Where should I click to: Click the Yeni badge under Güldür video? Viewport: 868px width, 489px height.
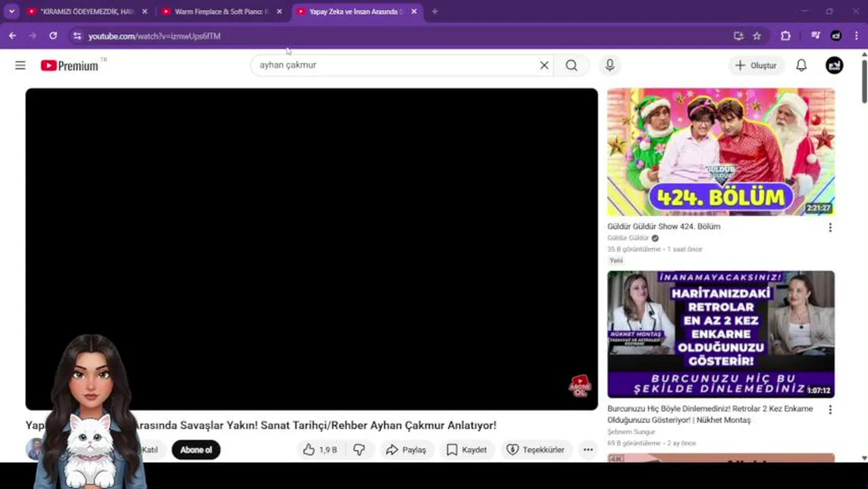click(x=615, y=260)
